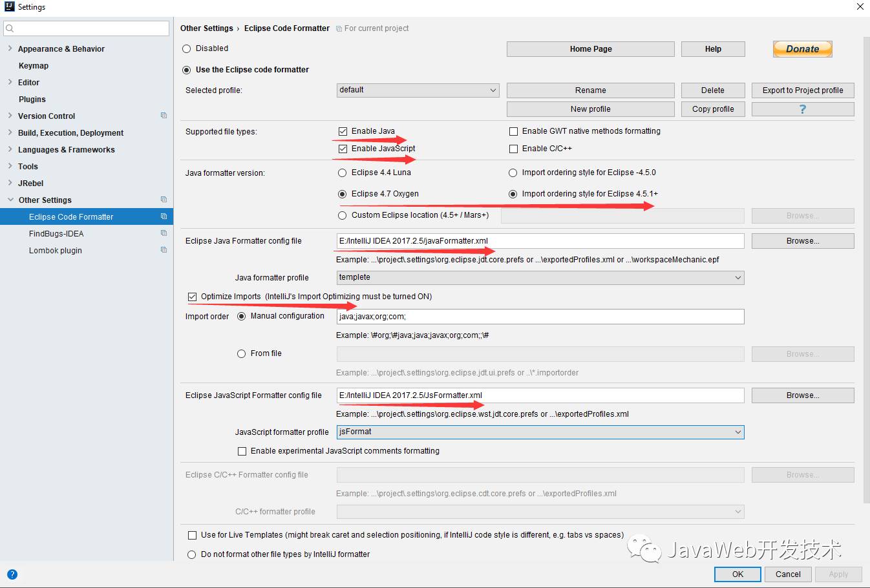
Task: Toggle Optimize Imports checkbox
Action: (x=192, y=297)
